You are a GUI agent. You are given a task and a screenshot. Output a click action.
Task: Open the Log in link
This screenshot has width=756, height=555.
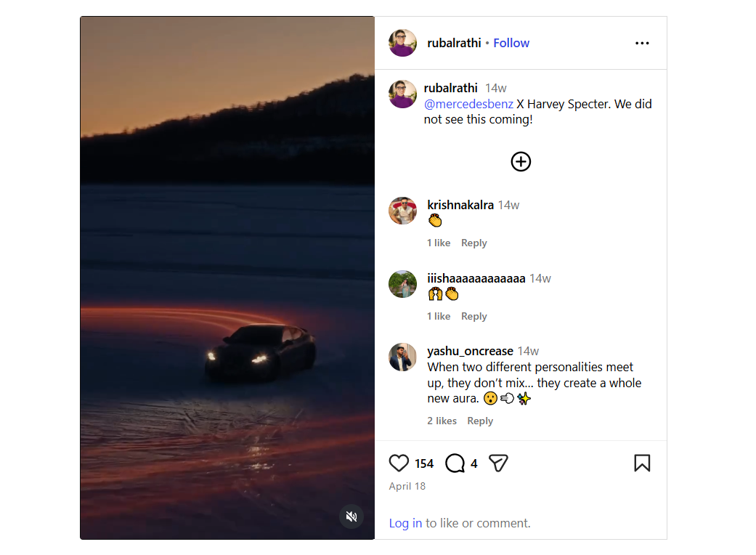(x=405, y=523)
